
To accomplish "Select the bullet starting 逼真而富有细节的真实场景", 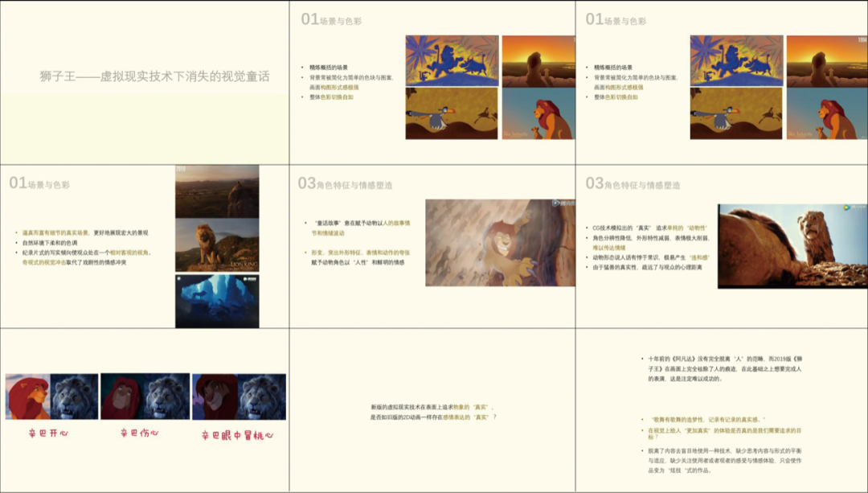I will (x=84, y=232).
